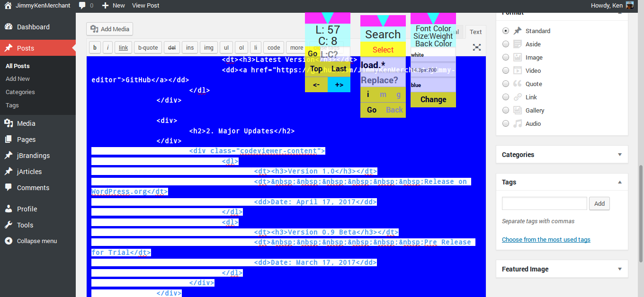
Task: Click the Quote format icon
Action: [518, 84]
